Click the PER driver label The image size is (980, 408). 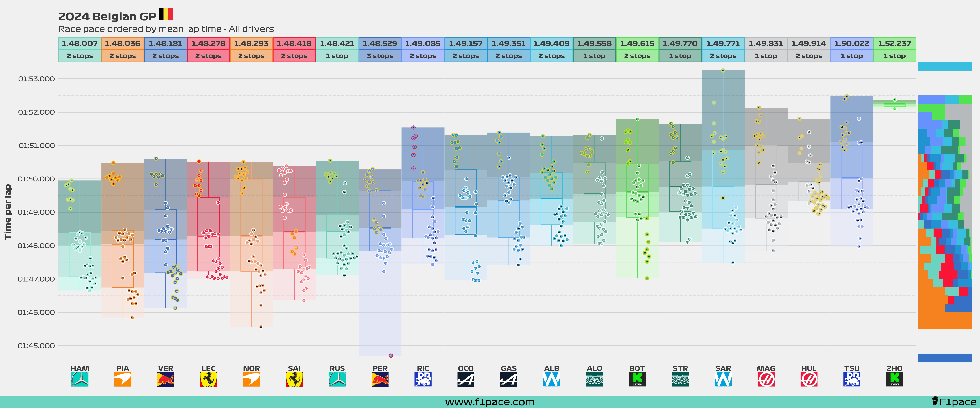(380, 368)
